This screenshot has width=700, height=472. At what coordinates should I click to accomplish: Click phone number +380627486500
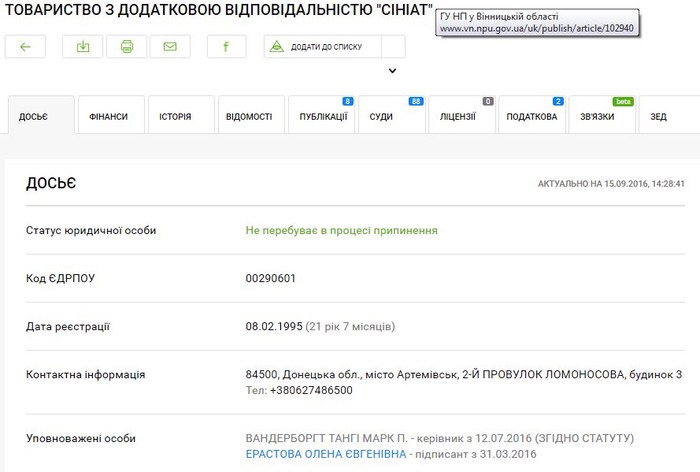tap(311, 390)
